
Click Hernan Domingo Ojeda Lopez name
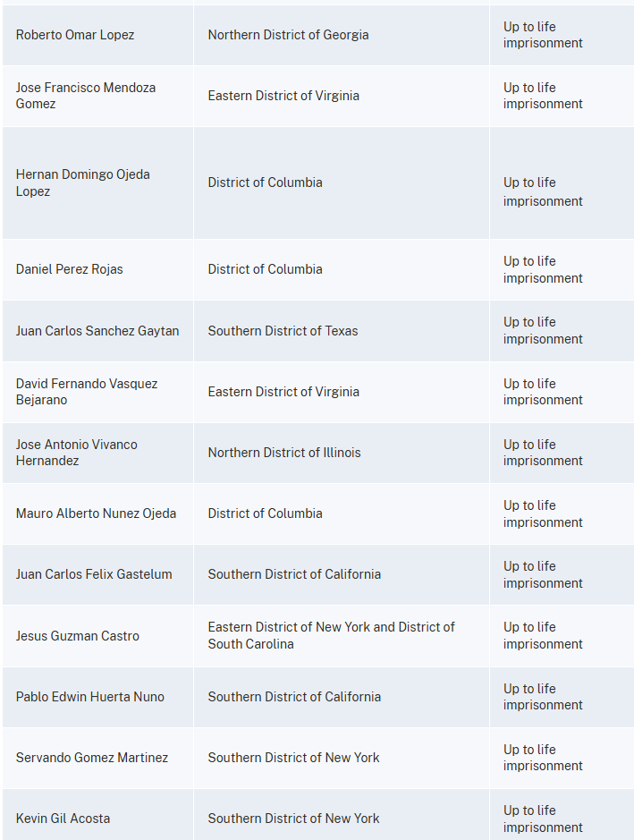coord(82,182)
